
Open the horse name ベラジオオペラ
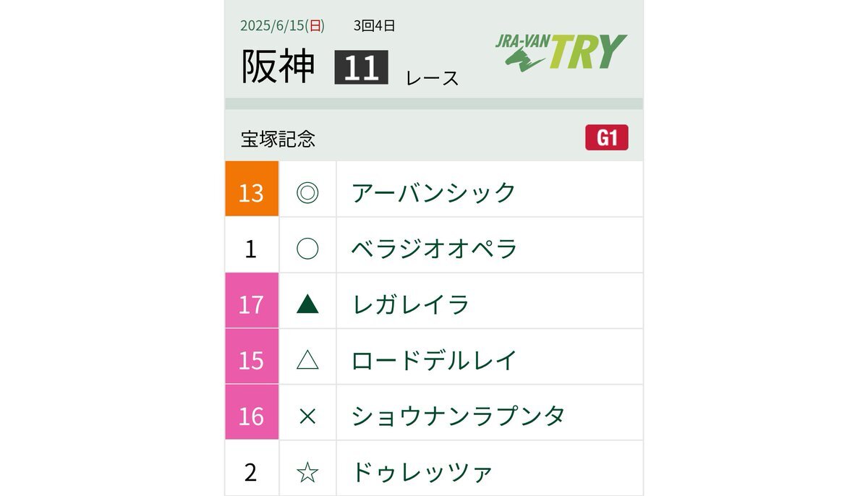(435, 249)
